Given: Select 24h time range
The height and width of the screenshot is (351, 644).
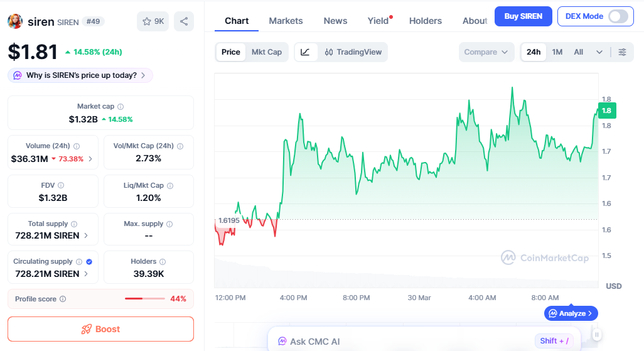Looking at the screenshot, I should point(534,52).
